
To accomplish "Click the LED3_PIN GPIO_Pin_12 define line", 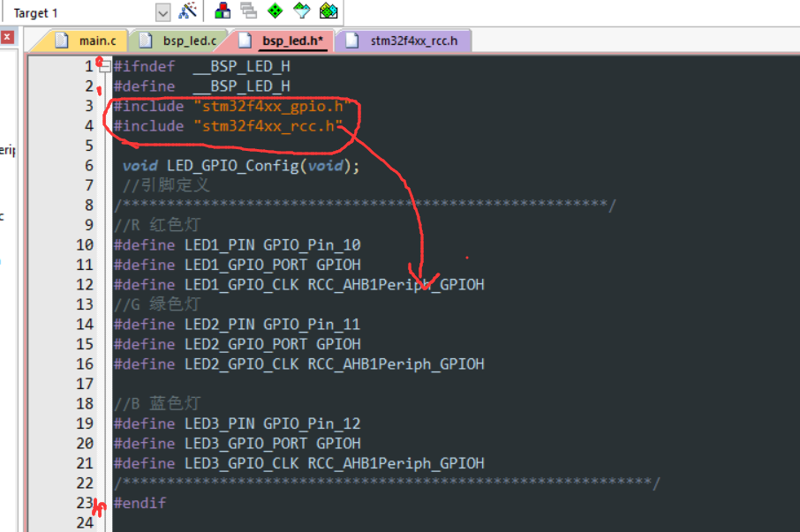I will click(x=237, y=424).
